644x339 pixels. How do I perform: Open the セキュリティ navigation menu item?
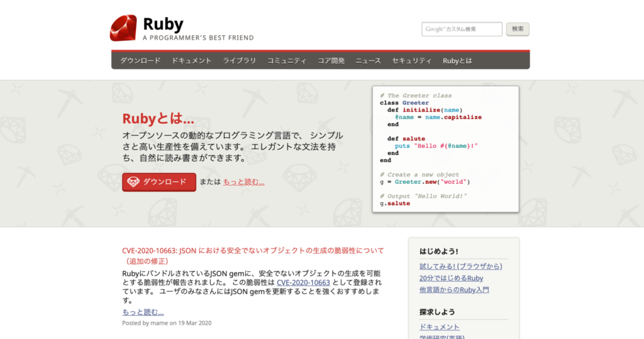coord(412,61)
